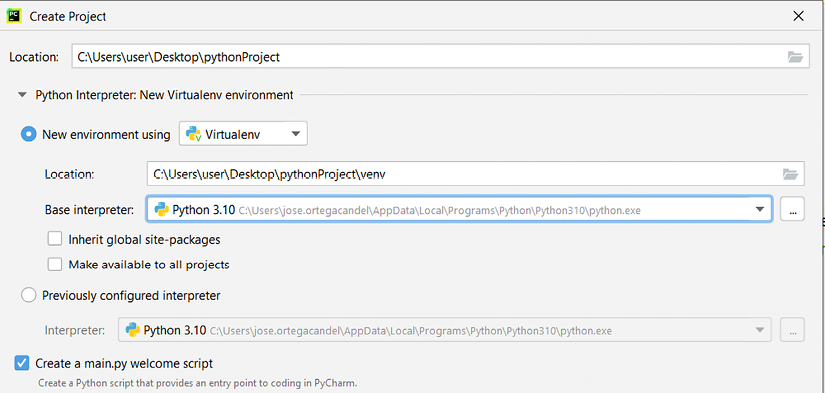Screen dimensions: 825x393
Task: Click the PyCharm logo icon in title bar
Action: (13, 16)
